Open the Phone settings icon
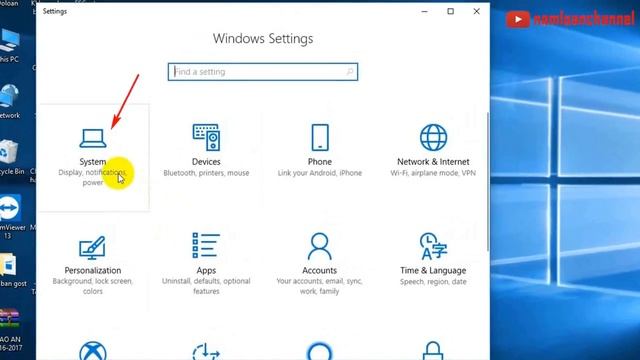The height and width of the screenshot is (360, 640). pyautogui.click(x=320, y=138)
